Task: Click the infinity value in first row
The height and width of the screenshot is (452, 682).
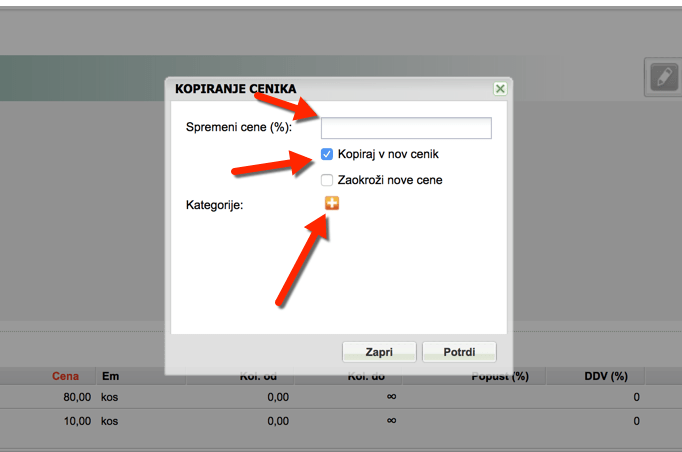Action: pyautogui.click(x=392, y=397)
